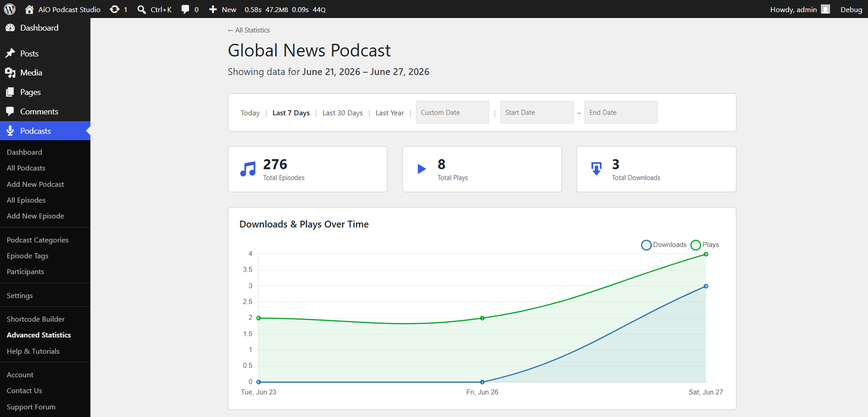Open the Podcasts submenu Dashboard link
Screen dimensions: 868x417
[x=24, y=152]
